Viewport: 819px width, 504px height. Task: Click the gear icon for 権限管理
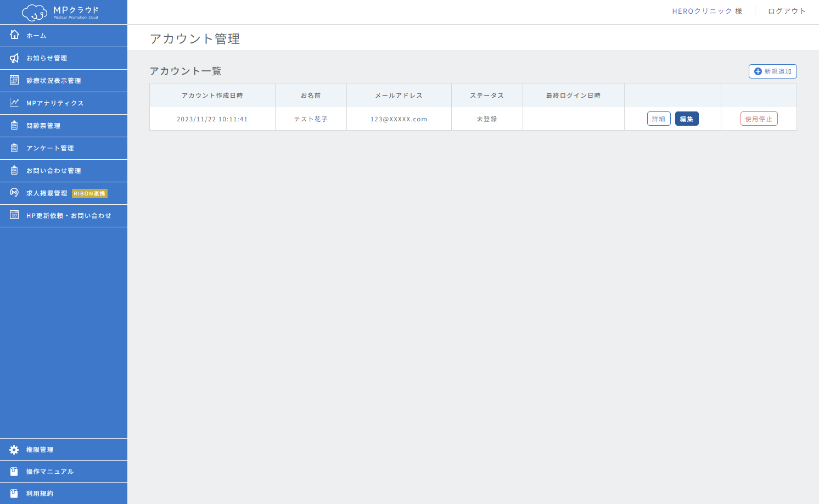click(x=14, y=450)
